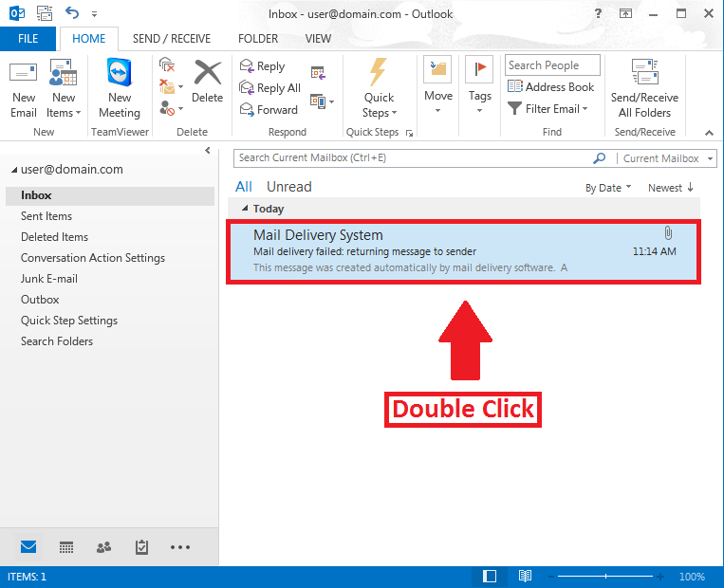This screenshot has height=588, width=724.
Task: Click Reply All
Action: (x=269, y=87)
